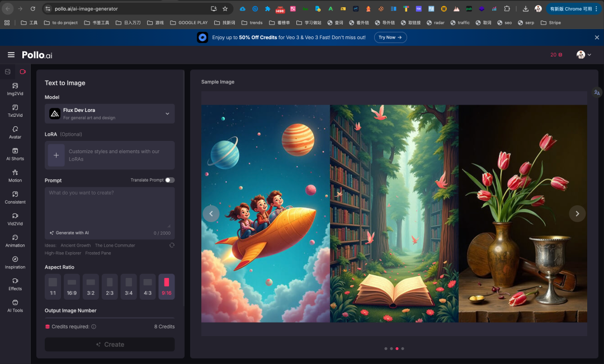Show the next sample image
Screen dimensions: 604x364
[577, 214]
